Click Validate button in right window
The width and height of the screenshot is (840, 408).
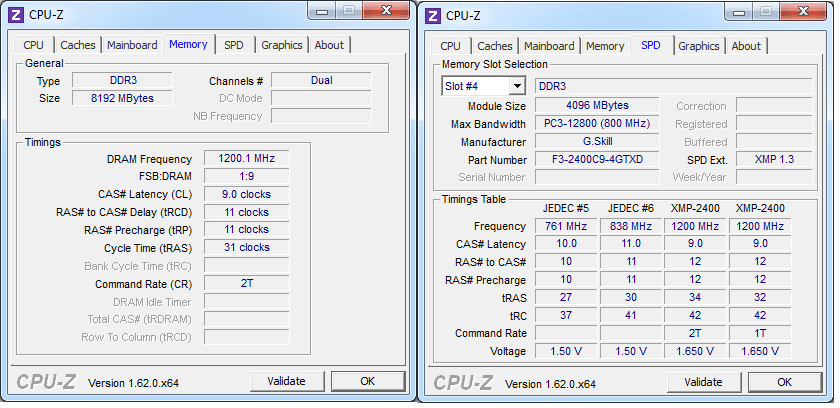click(703, 382)
